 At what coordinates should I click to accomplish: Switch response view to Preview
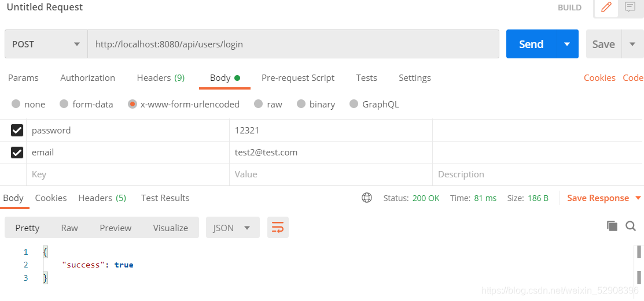(115, 228)
